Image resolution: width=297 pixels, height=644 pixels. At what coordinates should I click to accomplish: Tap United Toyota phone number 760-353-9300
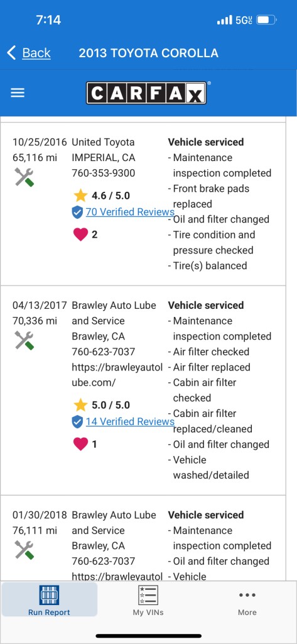(104, 173)
